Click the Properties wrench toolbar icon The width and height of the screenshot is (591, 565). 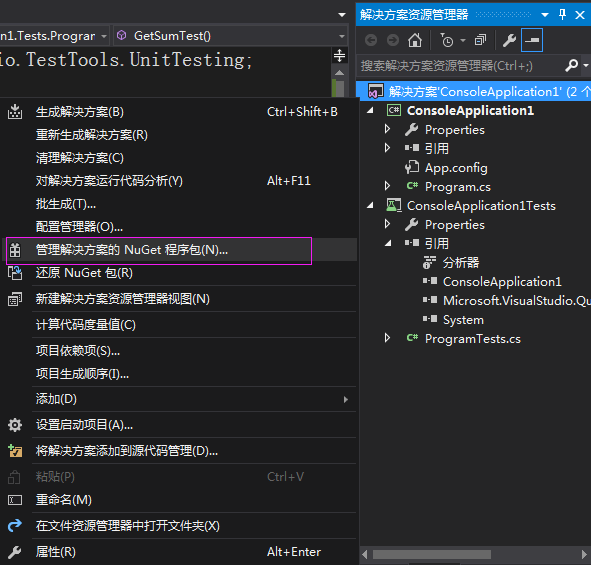(x=509, y=40)
